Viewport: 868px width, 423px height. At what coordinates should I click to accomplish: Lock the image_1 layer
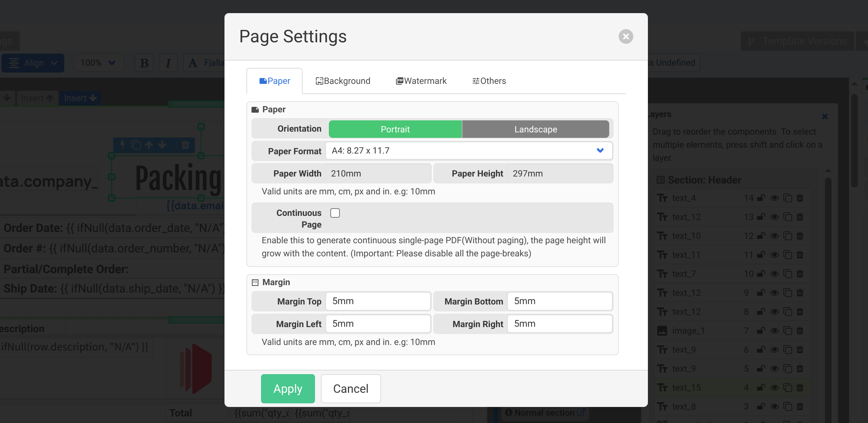[x=761, y=331]
